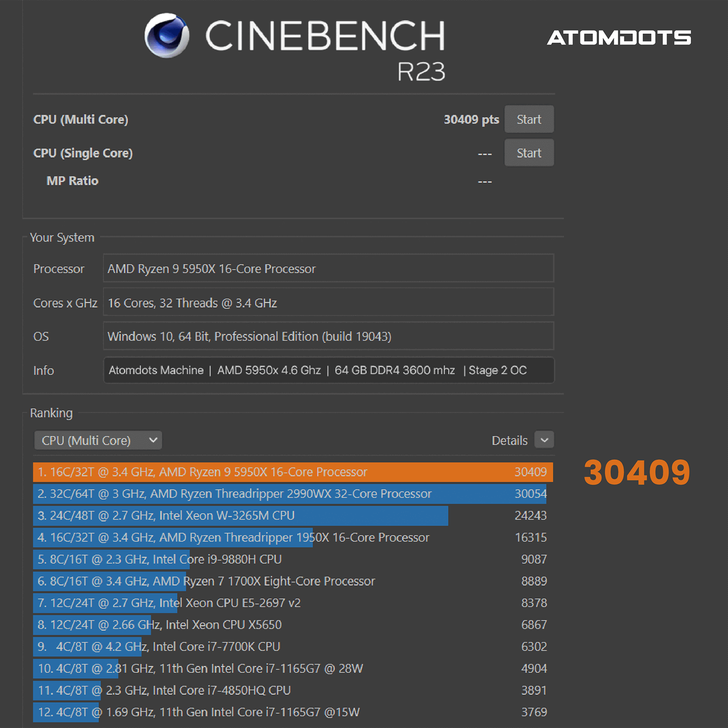728x728 pixels.
Task: Click the Cinebench sphere logo icon
Action: pyautogui.click(x=166, y=35)
